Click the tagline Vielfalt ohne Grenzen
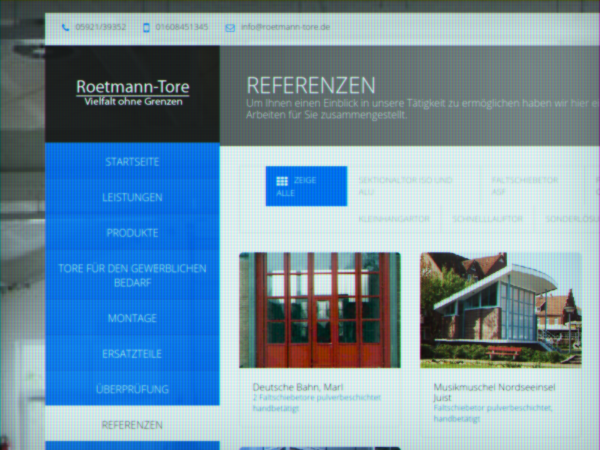Screen dimensions: 600x450 [133, 102]
